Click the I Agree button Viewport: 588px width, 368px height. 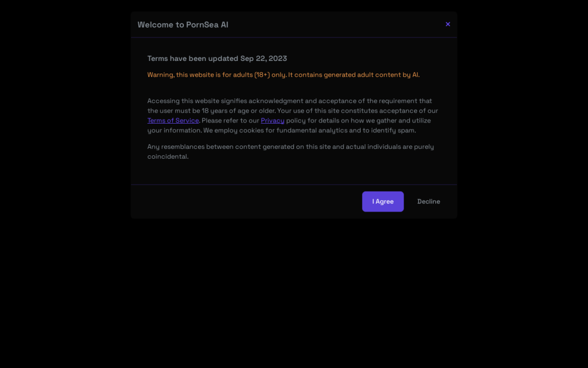pos(383,202)
